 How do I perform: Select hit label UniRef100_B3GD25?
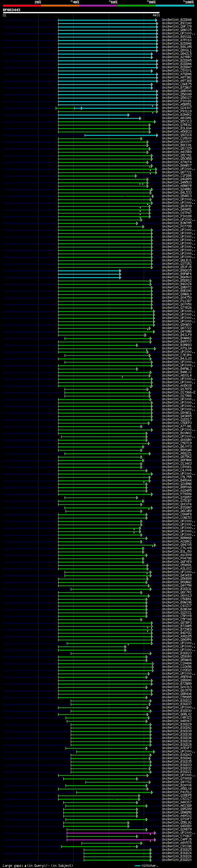point(177,850)
